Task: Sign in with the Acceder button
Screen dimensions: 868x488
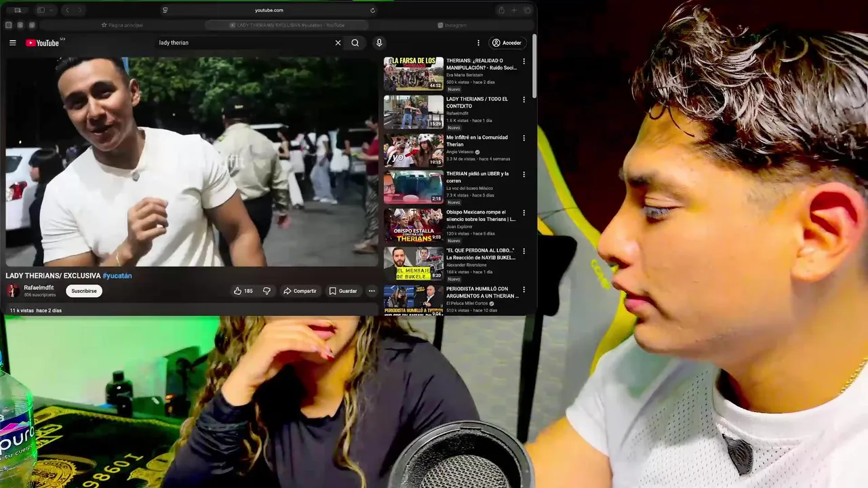Action: tap(507, 43)
